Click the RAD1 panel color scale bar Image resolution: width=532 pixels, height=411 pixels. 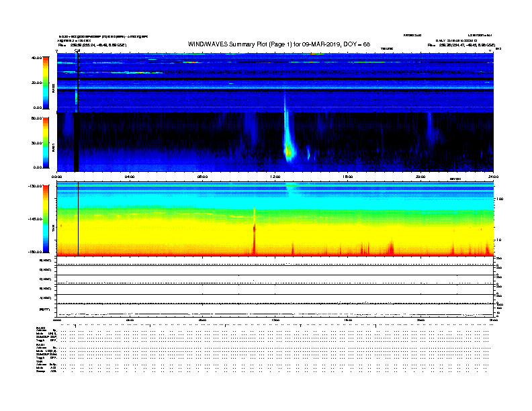[x=46, y=142]
